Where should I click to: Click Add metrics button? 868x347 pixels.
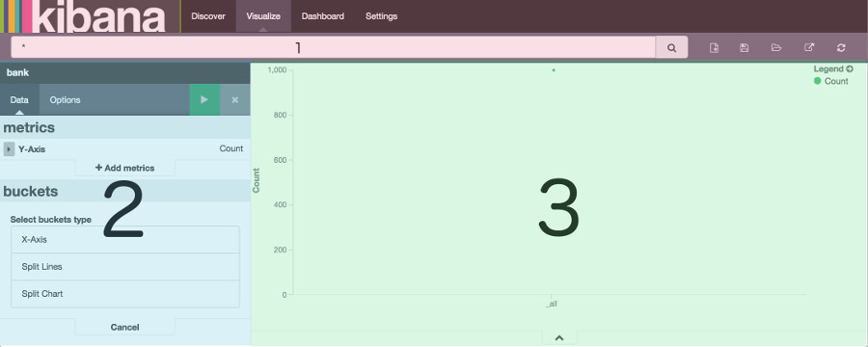pos(124,168)
